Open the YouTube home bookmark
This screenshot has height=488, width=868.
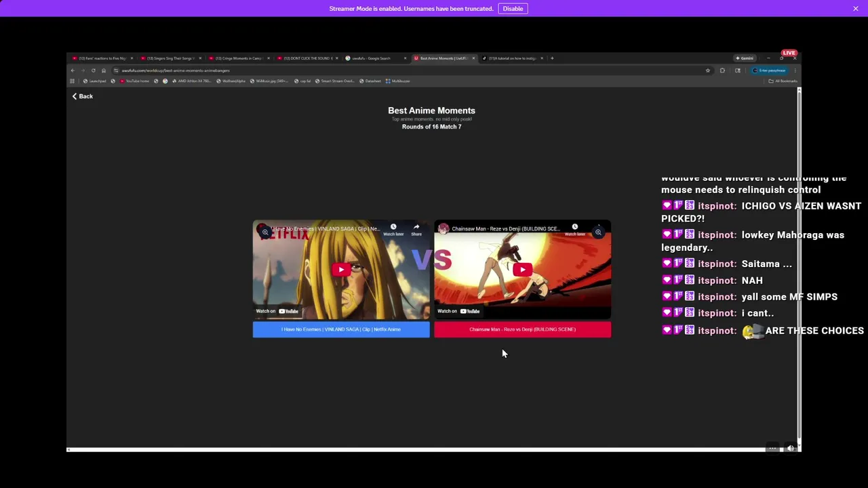click(134, 81)
